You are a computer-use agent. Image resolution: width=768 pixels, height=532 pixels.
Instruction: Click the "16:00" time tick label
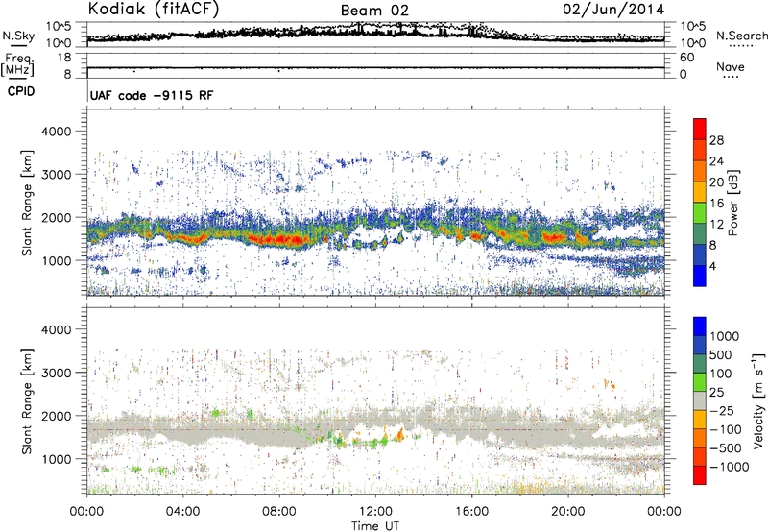click(x=471, y=512)
